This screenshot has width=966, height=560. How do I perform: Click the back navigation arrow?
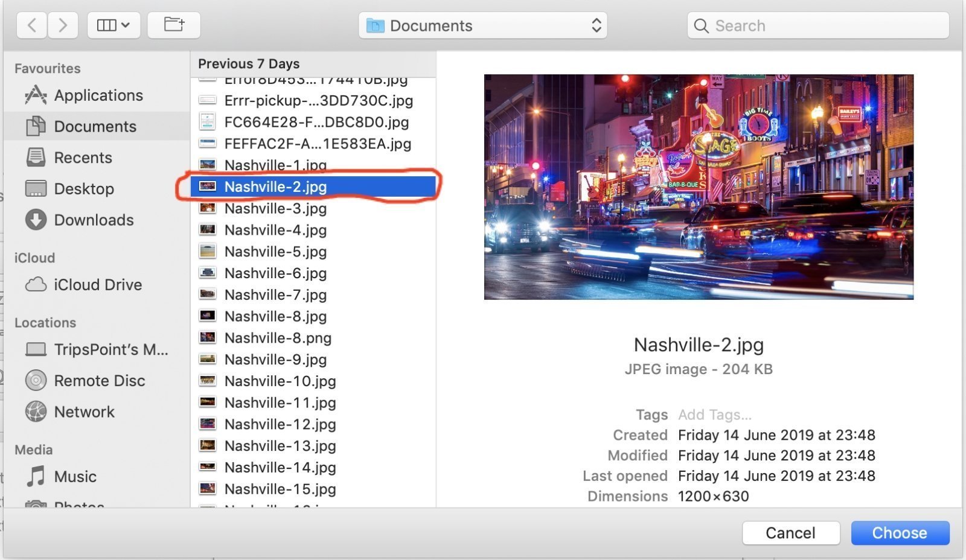tap(32, 25)
